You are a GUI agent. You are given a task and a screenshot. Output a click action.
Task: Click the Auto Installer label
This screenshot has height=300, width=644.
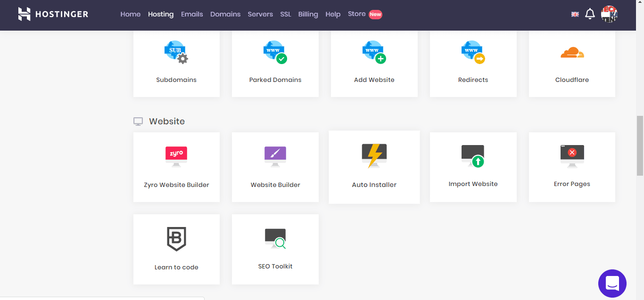[x=374, y=185]
